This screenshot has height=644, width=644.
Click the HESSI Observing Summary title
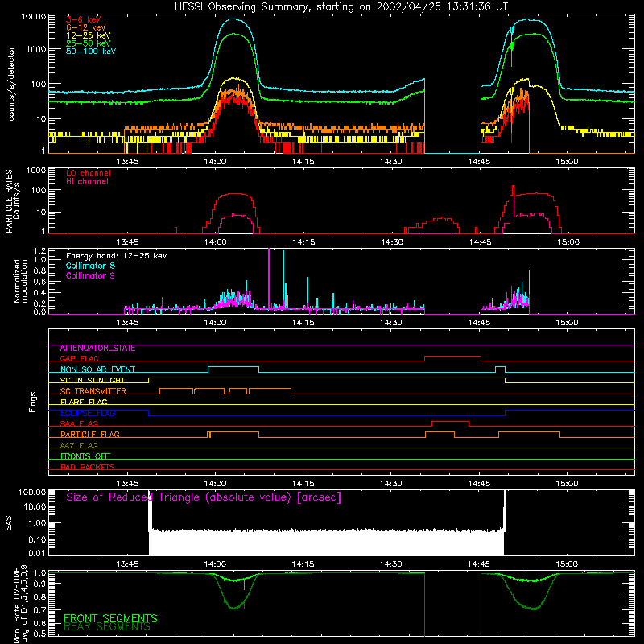point(341,6)
